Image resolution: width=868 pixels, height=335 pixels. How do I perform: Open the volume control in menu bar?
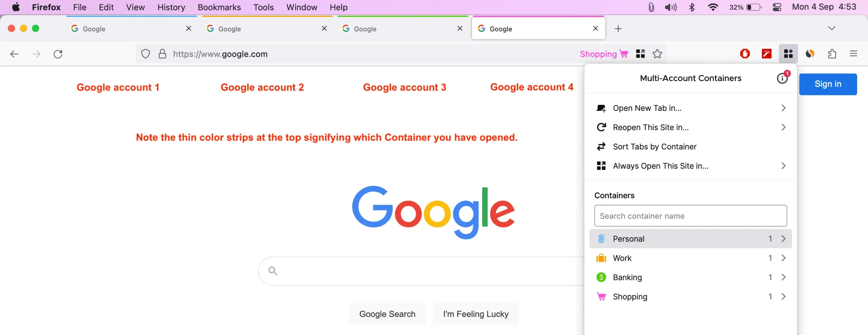coord(671,7)
